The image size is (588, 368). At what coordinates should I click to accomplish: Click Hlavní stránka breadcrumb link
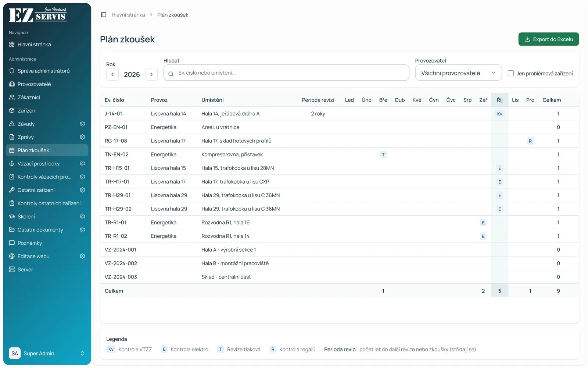pos(128,15)
